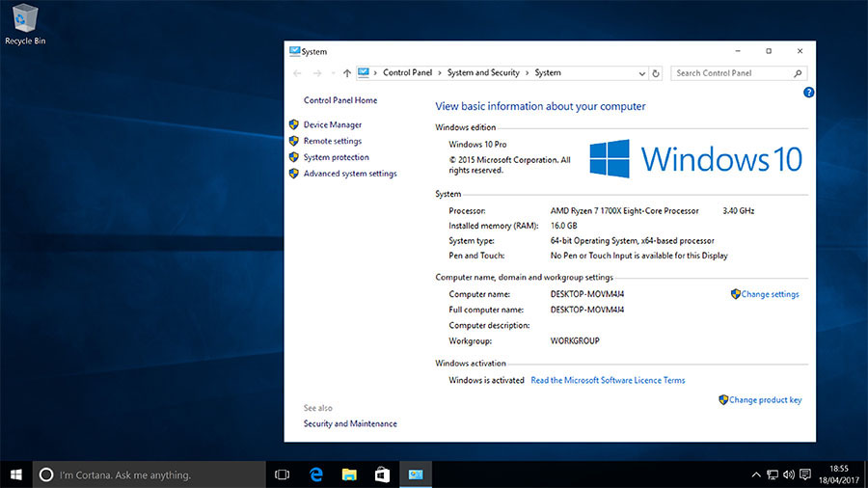The height and width of the screenshot is (488, 868).
Task: Open Control Panel Home link
Action: click(x=340, y=100)
